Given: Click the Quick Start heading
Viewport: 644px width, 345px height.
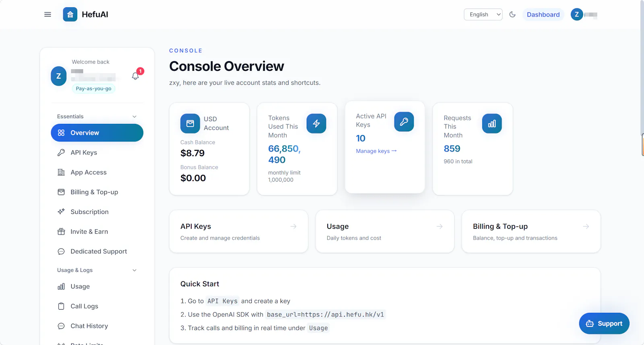Looking at the screenshot, I should (200, 284).
